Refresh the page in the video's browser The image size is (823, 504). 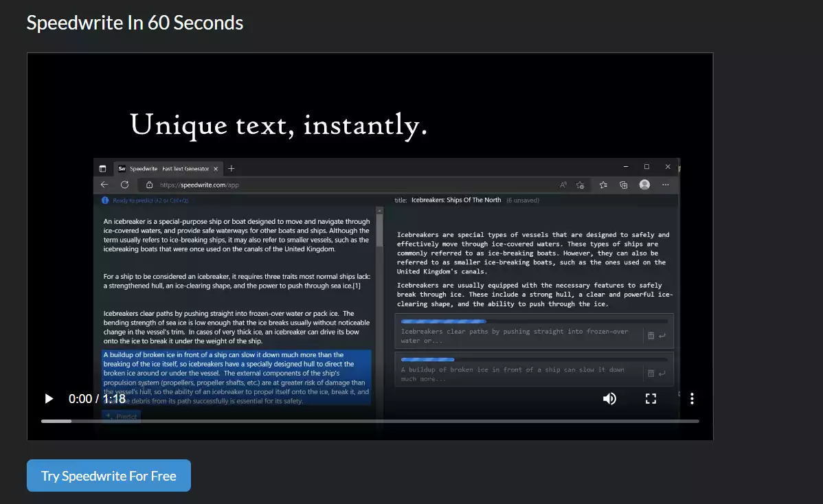tap(124, 185)
